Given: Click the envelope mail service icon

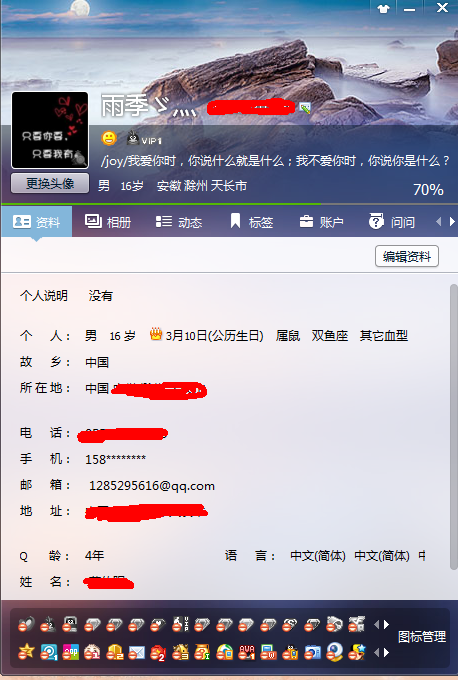Looking at the screenshot, I should pyautogui.click(x=136, y=652).
